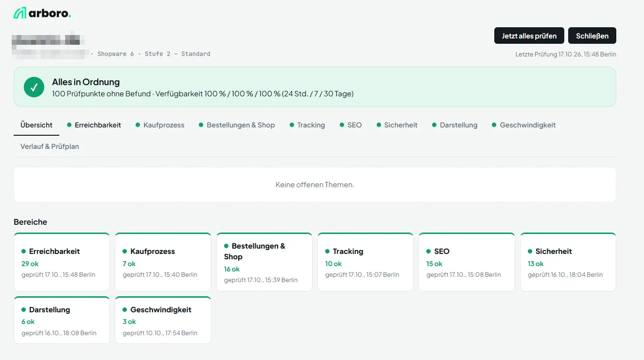Switch to the Sicherheit tab
This screenshot has width=644, height=360.
point(397,125)
